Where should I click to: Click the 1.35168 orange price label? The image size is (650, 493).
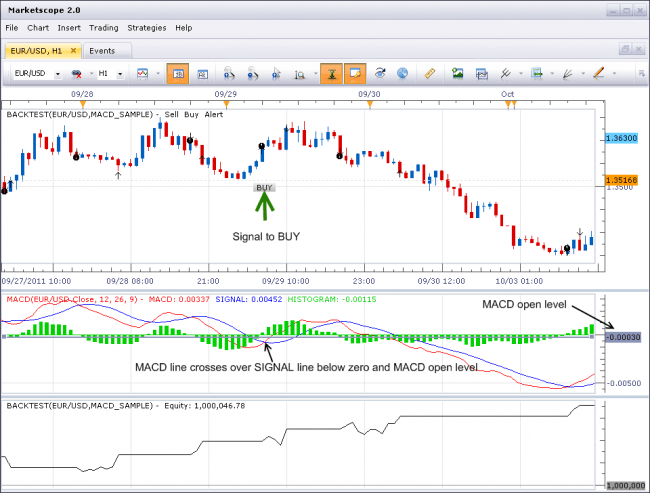621,180
